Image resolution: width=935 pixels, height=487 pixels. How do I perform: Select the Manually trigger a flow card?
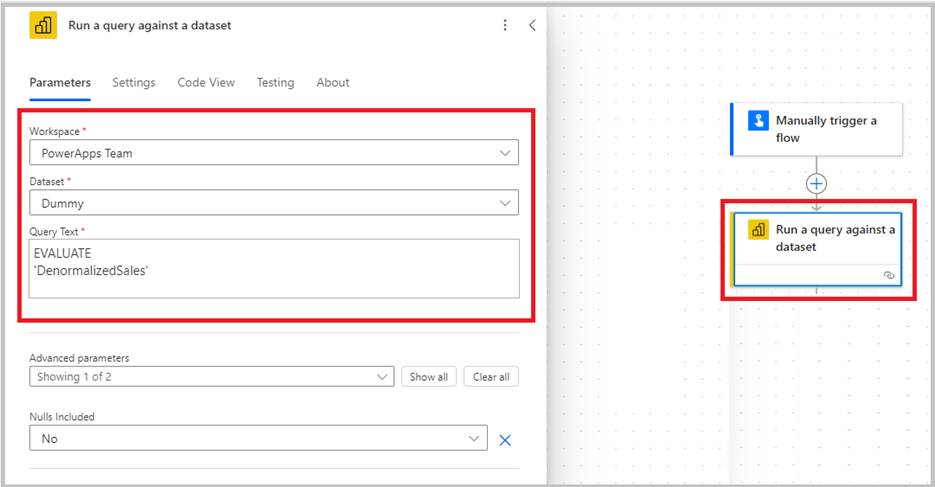pyautogui.click(x=816, y=129)
